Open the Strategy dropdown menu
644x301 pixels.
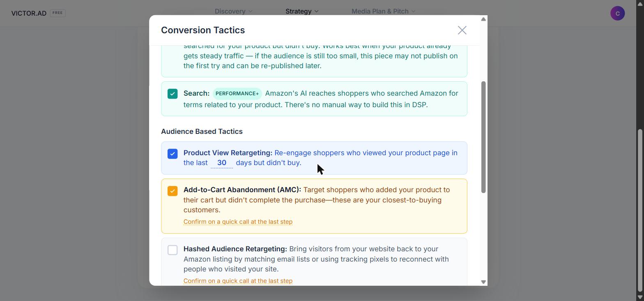pyautogui.click(x=302, y=11)
